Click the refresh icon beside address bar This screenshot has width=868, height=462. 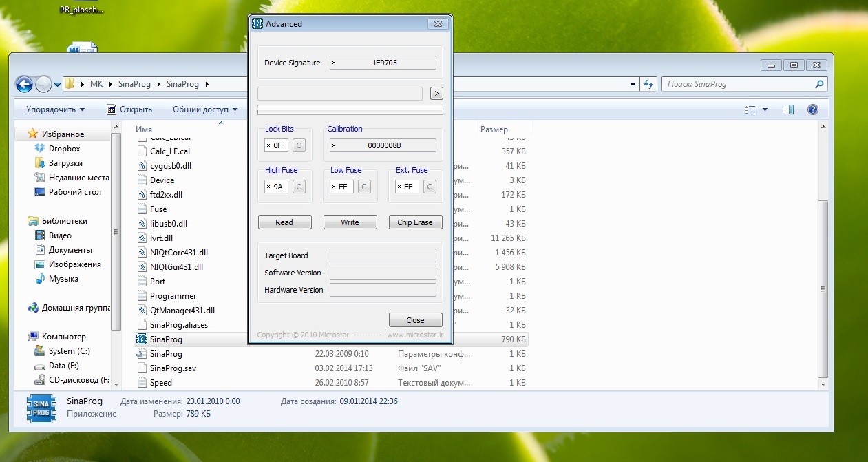click(648, 84)
